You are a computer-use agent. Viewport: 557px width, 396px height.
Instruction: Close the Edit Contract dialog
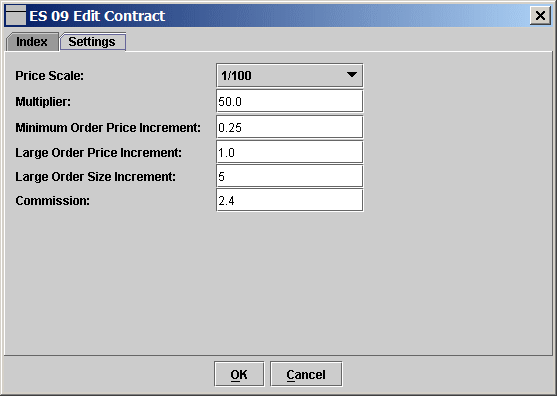540,16
